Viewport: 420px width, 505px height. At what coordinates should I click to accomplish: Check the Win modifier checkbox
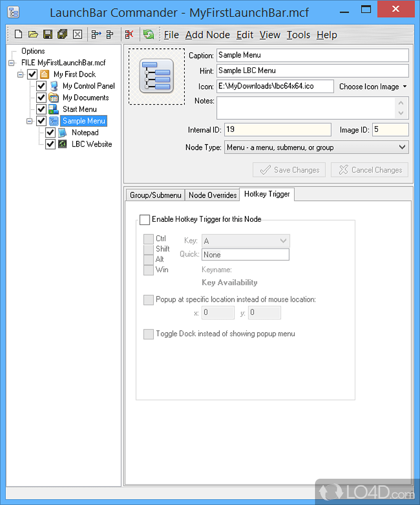coord(149,270)
